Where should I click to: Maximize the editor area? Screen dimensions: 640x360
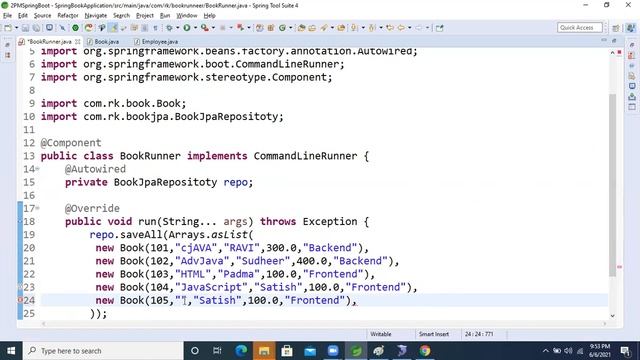614,40
